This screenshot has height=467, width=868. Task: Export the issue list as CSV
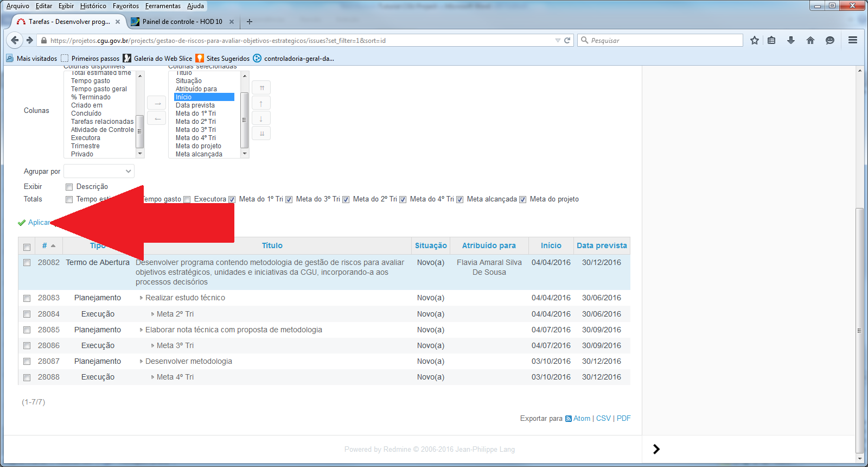tap(603, 419)
